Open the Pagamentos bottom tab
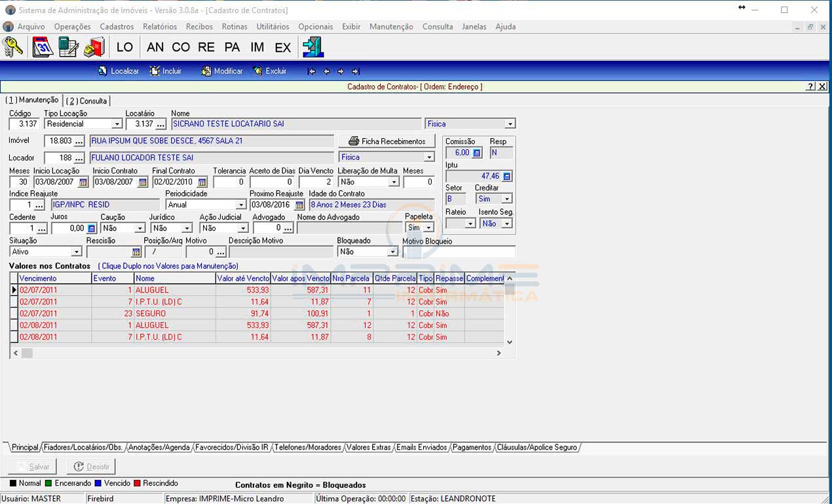The width and height of the screenshot is (832, 504). point(472,448)
